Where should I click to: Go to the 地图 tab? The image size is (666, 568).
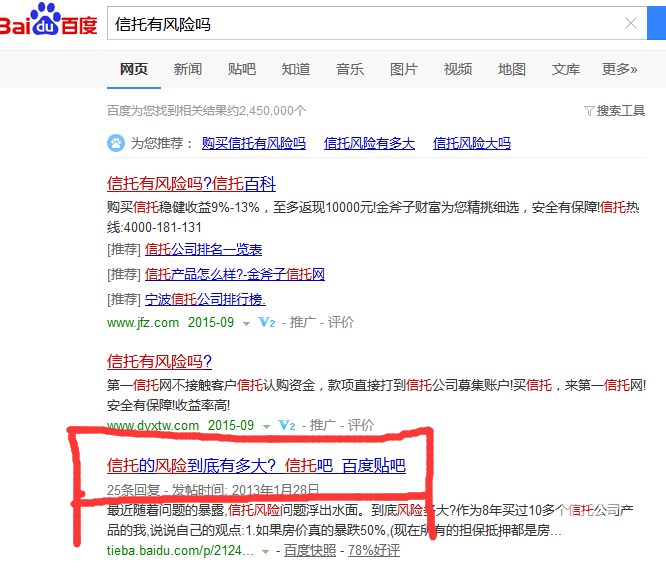[x=512, y=69]
